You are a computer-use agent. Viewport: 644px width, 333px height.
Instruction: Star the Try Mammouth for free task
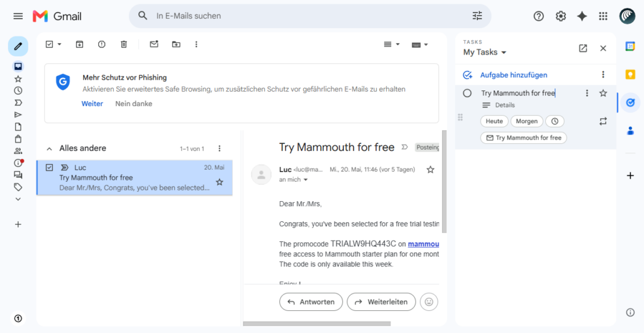(603, 93)
